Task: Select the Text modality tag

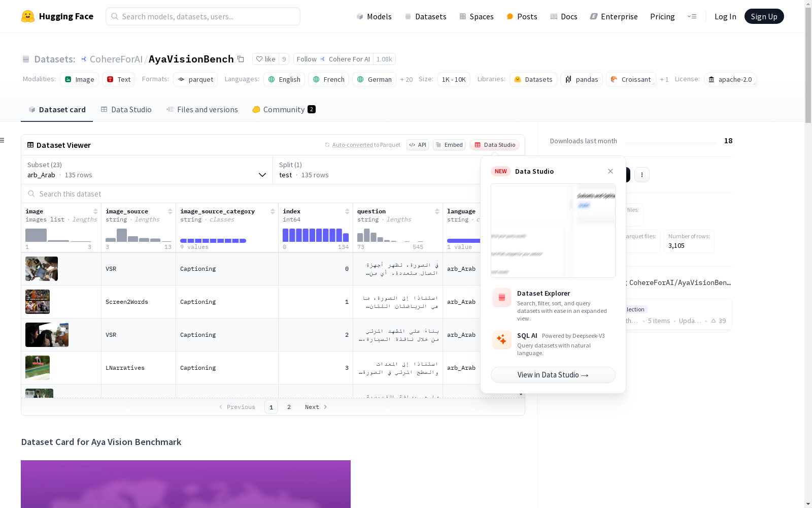Action: 119,79
